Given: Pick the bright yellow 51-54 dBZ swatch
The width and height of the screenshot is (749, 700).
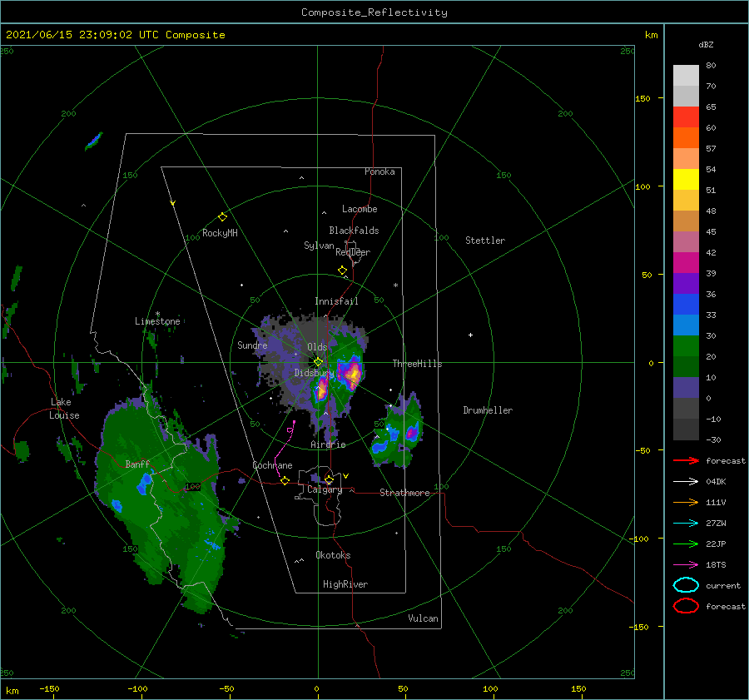Looking at the screenshot, I should click(x=686, y=179).
